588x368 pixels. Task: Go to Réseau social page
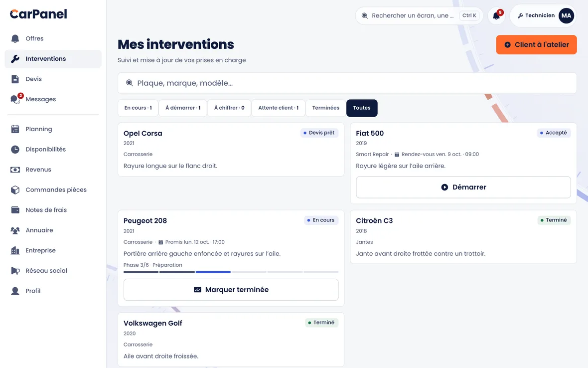[x=53, y=271]
